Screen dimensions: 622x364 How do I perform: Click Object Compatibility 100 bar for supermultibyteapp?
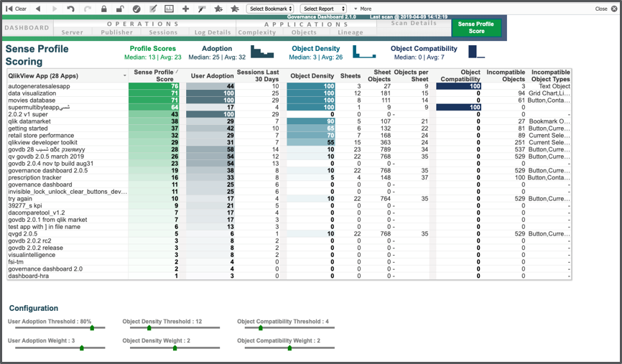coord(458,107)
